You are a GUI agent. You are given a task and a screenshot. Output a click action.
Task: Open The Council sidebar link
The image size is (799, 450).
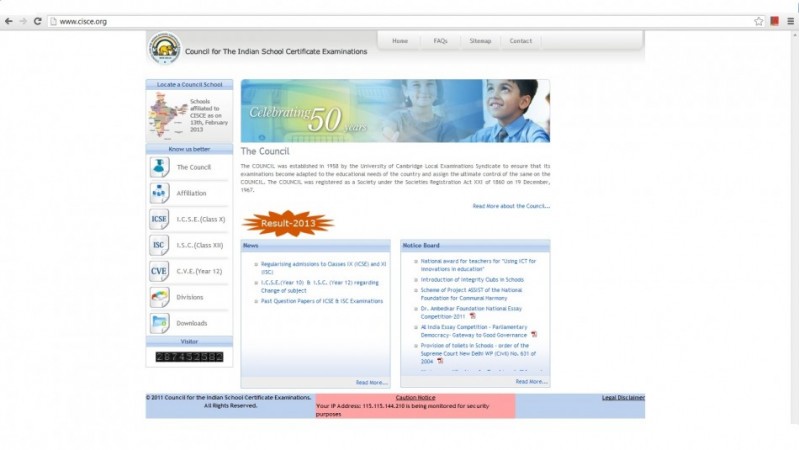pyautogui.click(x=194, y=167)
